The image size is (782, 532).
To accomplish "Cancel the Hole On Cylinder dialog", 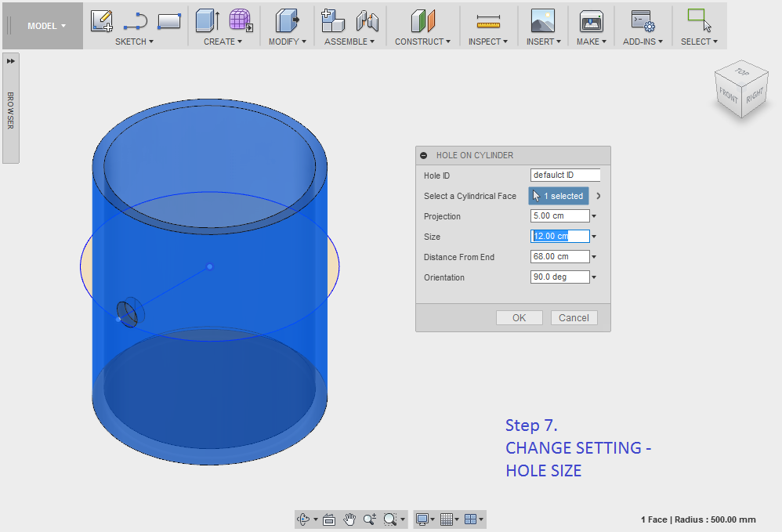I will pyautogui.click(x=574, y=317).
